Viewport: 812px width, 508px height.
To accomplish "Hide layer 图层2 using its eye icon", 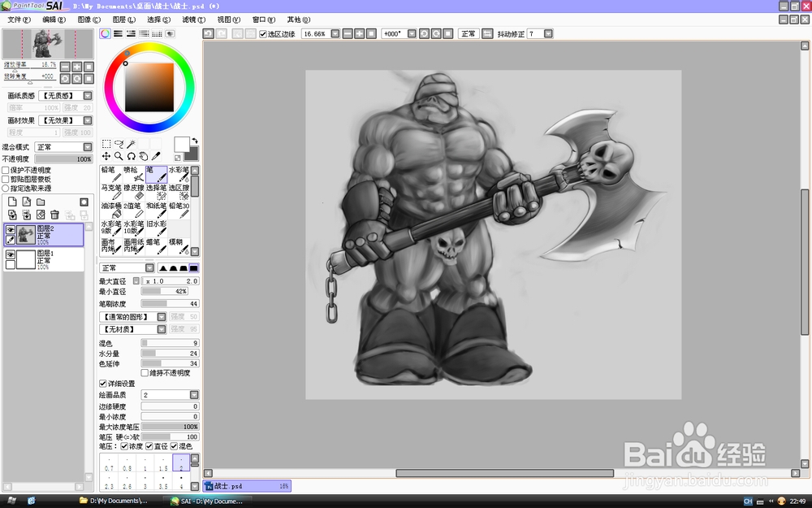I will pos(11,230).
